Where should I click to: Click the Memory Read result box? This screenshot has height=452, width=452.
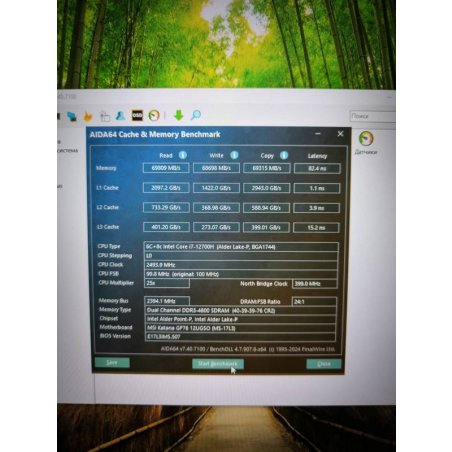[166, 168]
